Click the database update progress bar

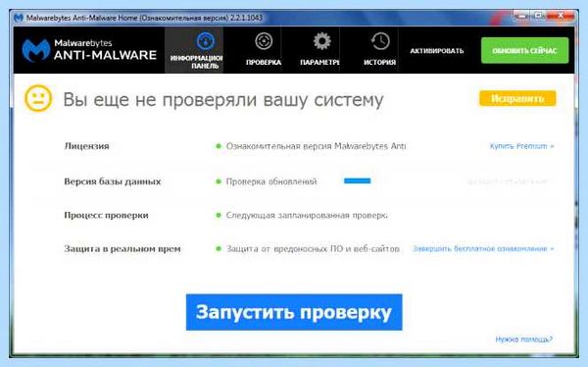(357, 182)
